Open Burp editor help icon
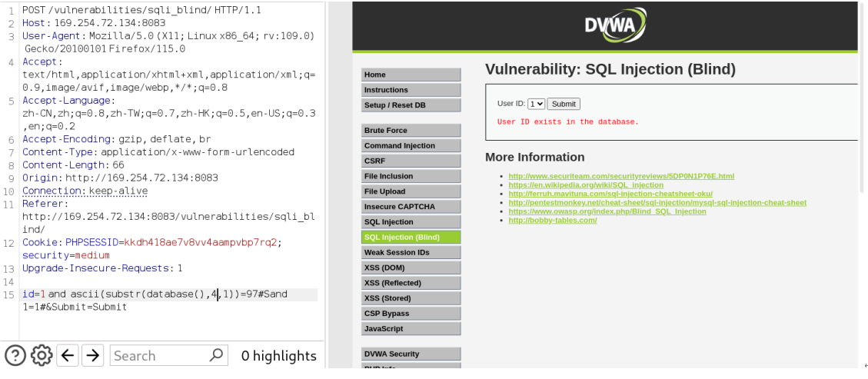This screenshot has height=379, width=868. tap(15, 355)
